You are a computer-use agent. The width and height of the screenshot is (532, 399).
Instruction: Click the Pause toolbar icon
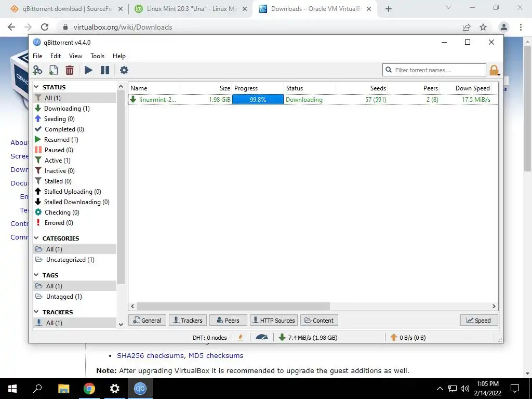point(105,70)
